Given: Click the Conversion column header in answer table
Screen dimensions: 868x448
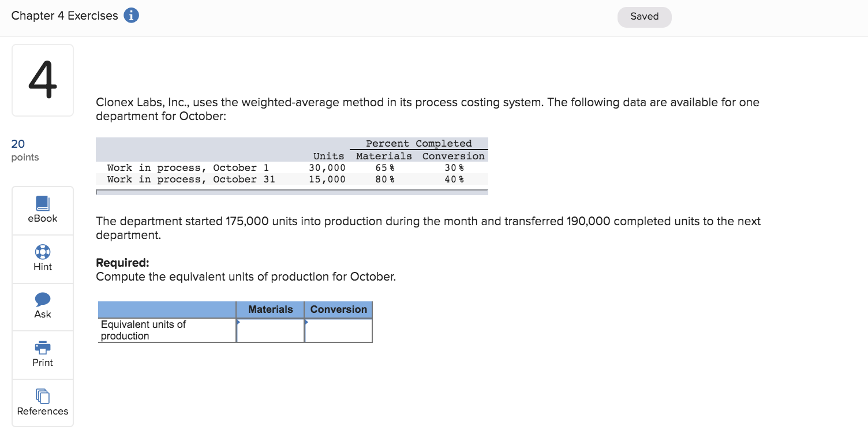Looking at the screenshot, I should coord(339,309).
